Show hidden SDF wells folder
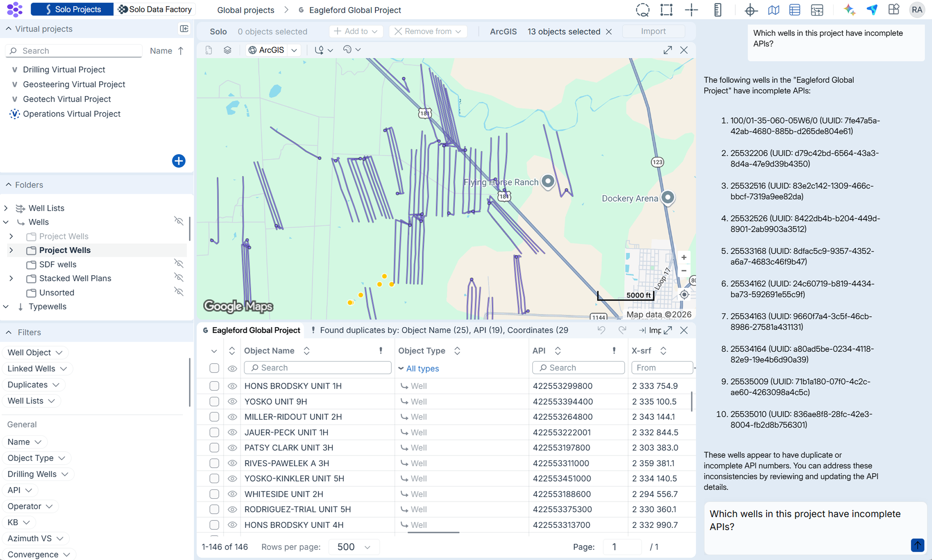 tap(178, 263)
